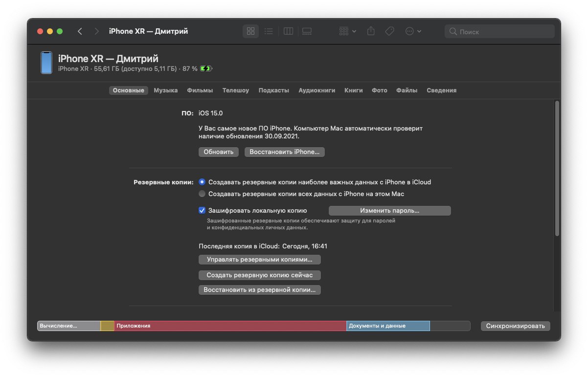
Task: Switch to the Фото tab
Action: (x=379, y=90)
